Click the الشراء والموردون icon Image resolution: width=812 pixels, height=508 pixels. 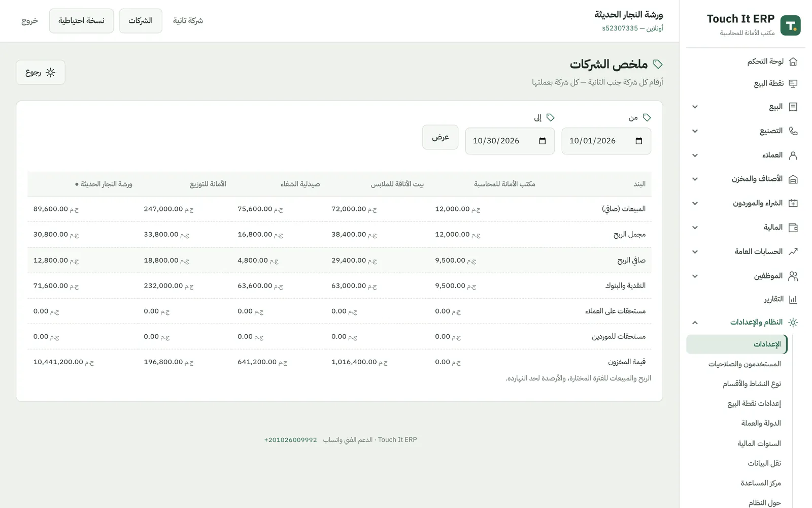(793, 203)
